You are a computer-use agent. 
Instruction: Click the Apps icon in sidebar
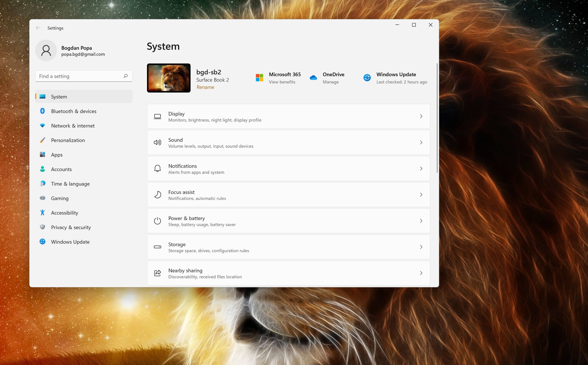pyautogui.click(x=42, y=154)
